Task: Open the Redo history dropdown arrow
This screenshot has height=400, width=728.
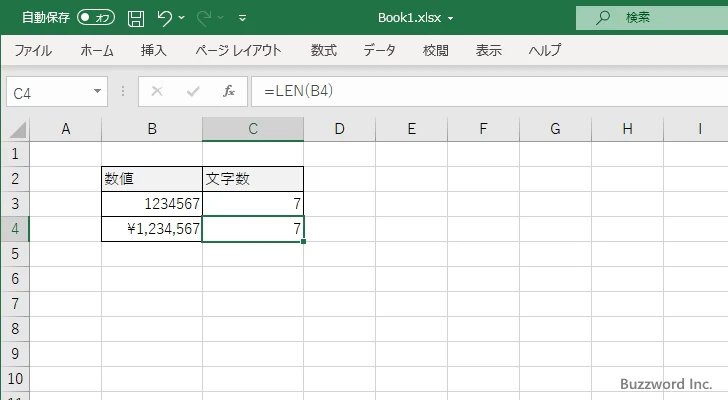Action: click(x=221, y=18)
